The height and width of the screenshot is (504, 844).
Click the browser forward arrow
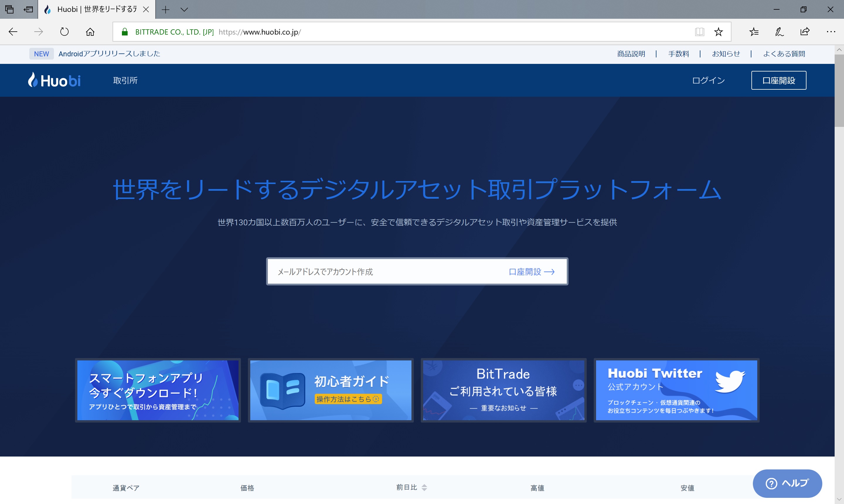[x=38, y=32]
